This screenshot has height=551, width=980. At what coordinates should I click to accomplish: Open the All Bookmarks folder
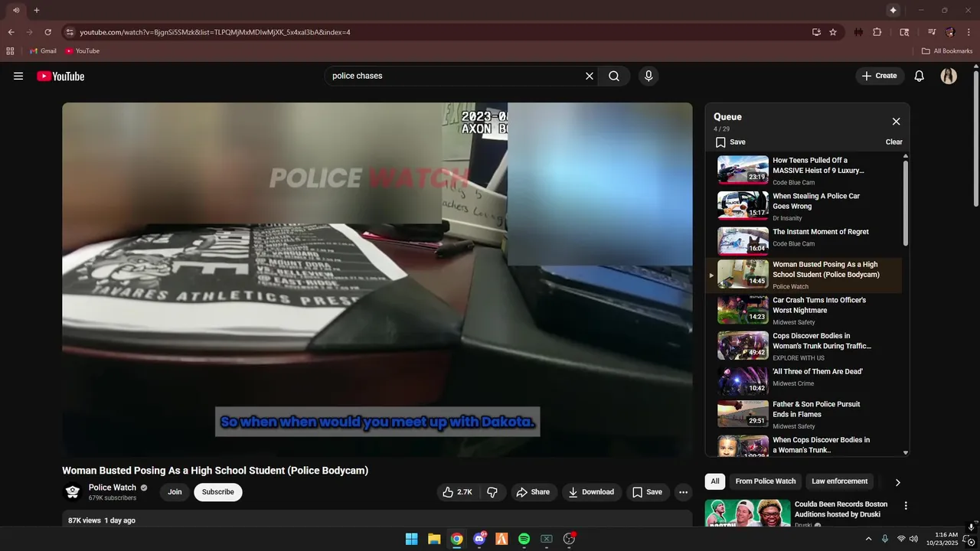pyautogui.click(x=947, y=51)
